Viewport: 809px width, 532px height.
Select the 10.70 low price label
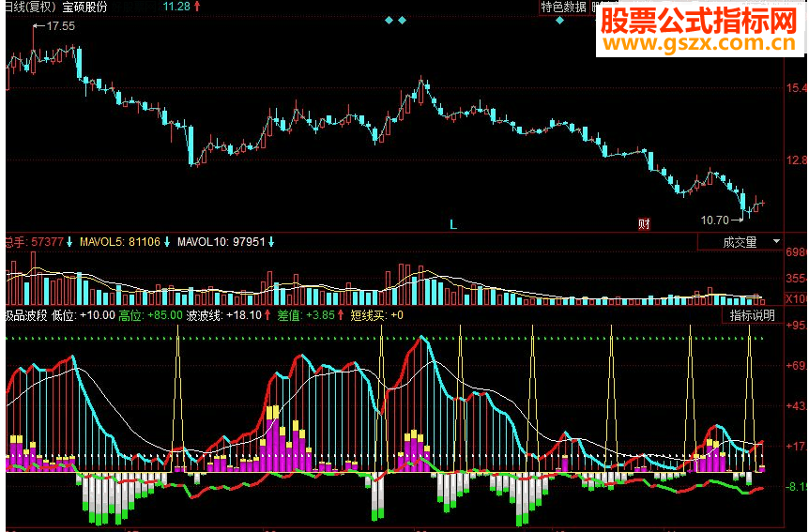[x=714, y=220]
